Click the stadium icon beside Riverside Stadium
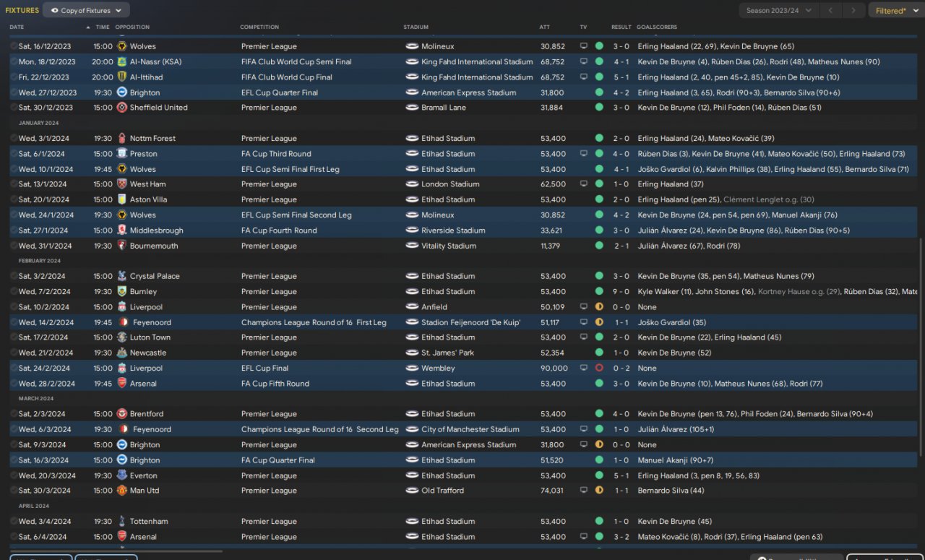This screenshot has width=925, height=560. click(413, 231)
